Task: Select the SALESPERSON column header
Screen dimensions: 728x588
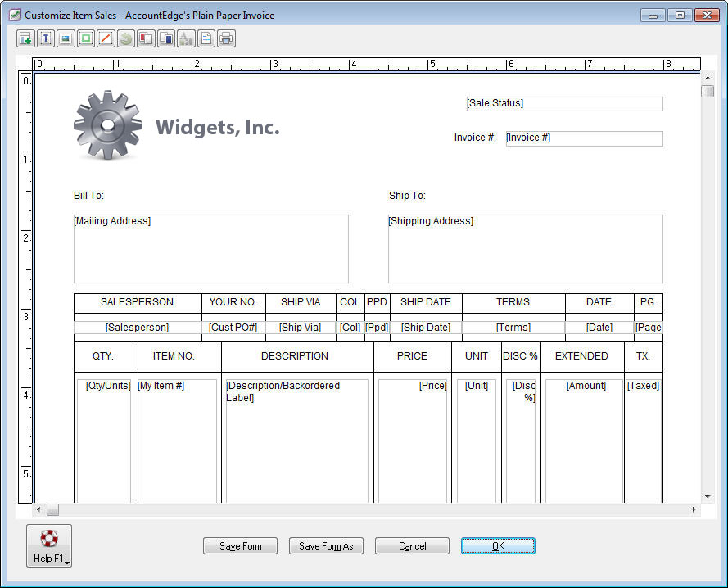Action: [137, 302]
